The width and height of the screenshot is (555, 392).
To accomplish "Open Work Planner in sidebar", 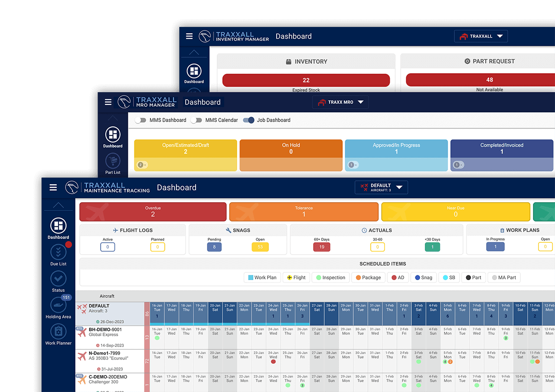I will point(58,334).
